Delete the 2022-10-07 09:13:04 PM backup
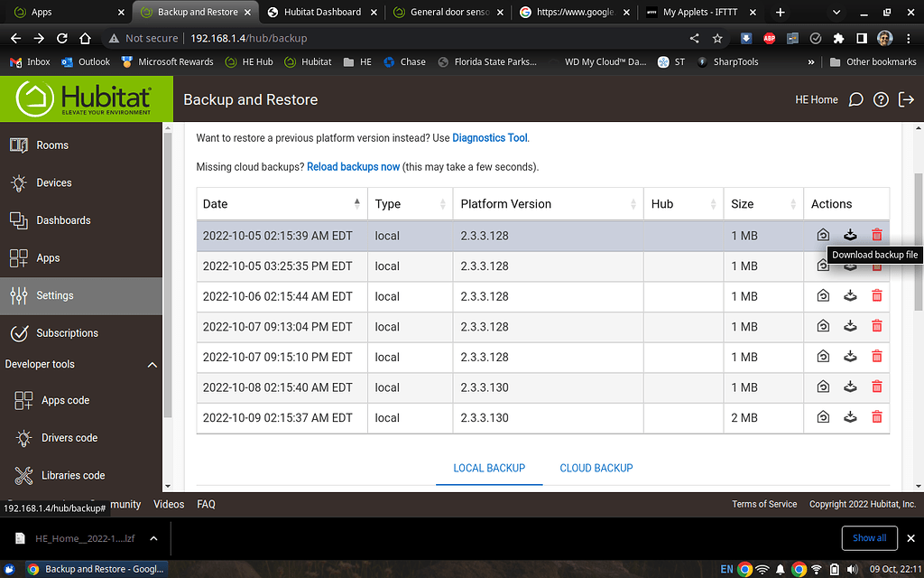The image size is (924, 578). point(876,327)
